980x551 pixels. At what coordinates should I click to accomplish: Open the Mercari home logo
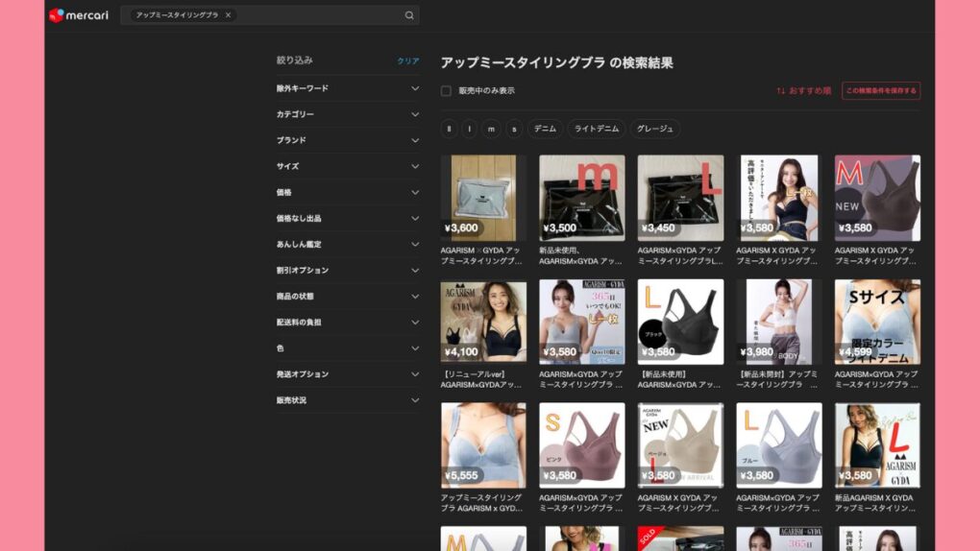point(79,15)
